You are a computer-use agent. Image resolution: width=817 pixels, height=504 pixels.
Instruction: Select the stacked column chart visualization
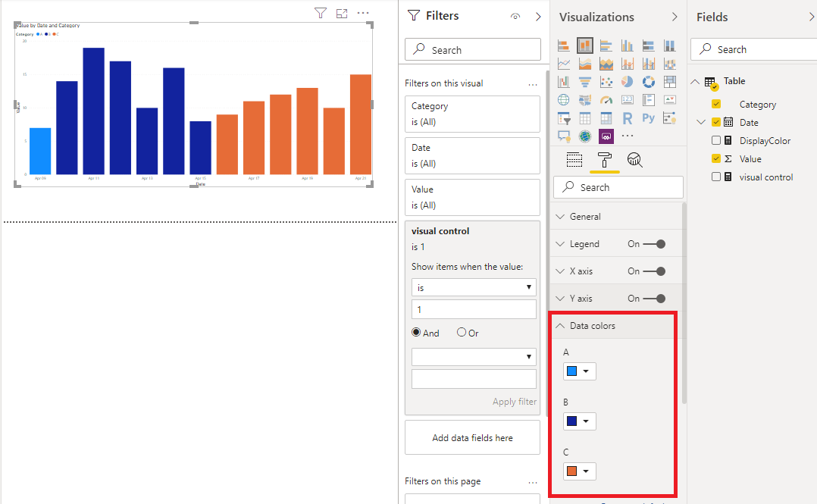(x=585, y=46)
